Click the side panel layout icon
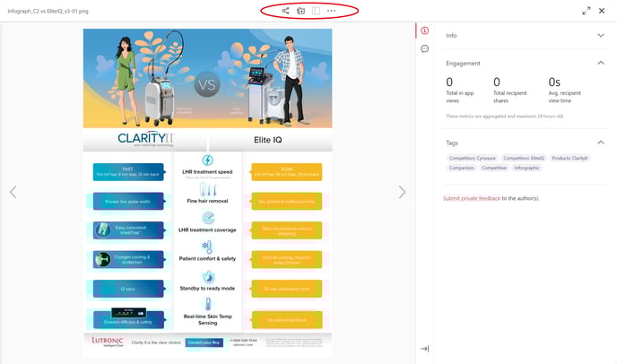The height and width of the screenshot is (364, 617). [317, 11]
